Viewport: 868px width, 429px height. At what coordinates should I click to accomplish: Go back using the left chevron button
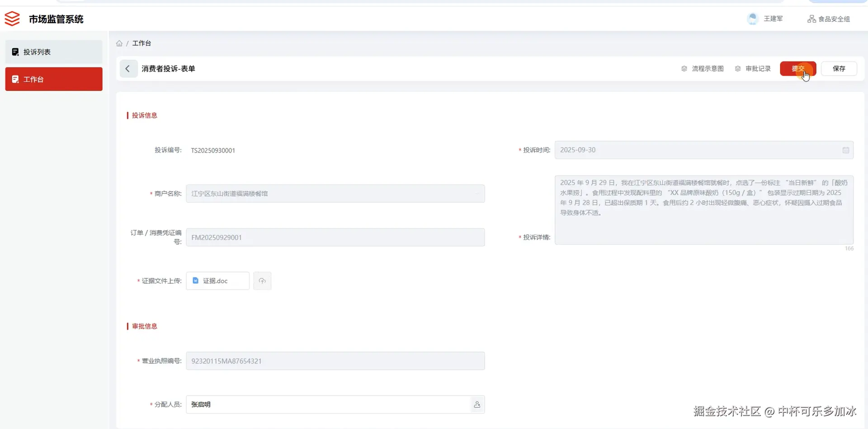tap(128, 69)
